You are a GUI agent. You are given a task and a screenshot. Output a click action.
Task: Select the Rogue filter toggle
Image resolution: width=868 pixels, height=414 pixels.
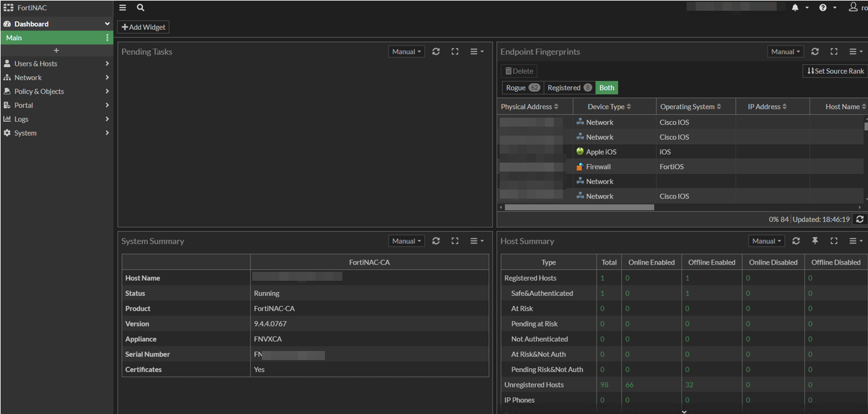click(522, 88)
